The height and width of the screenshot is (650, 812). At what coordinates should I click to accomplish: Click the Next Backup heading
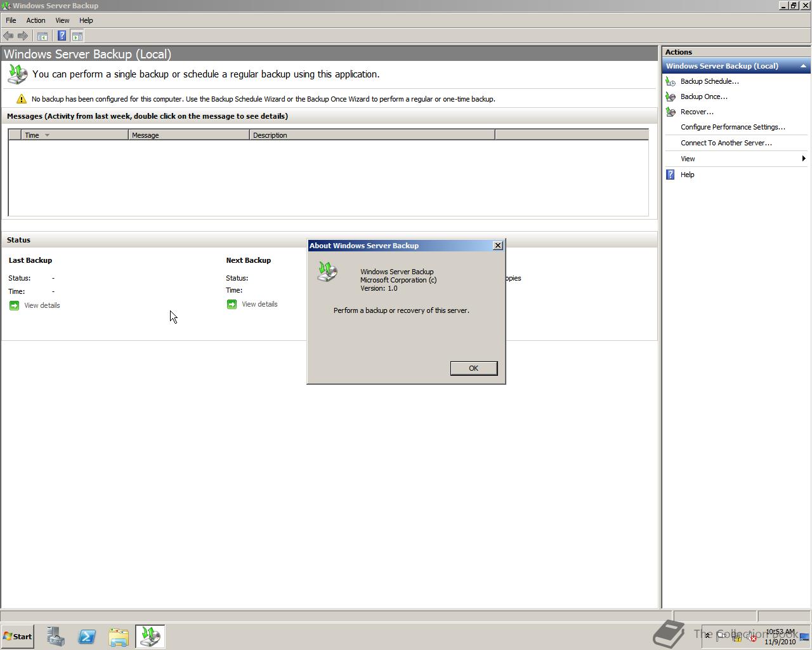[x=249, y=260]
